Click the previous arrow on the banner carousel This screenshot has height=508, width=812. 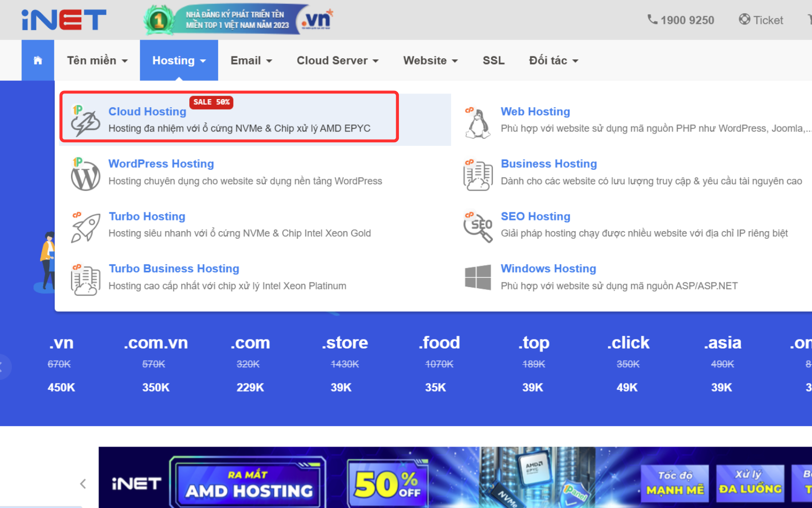83,484
